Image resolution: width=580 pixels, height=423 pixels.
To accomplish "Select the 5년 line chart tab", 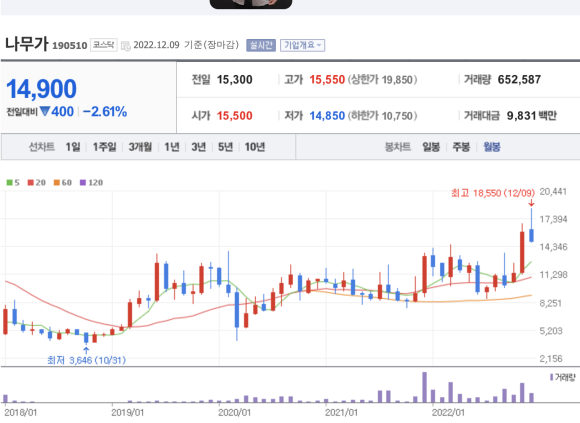I will point(225,147).
